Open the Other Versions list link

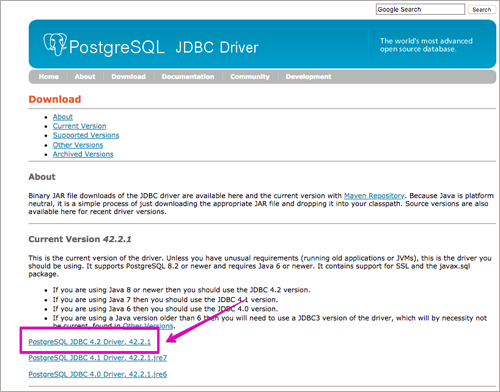coord(78,145)
